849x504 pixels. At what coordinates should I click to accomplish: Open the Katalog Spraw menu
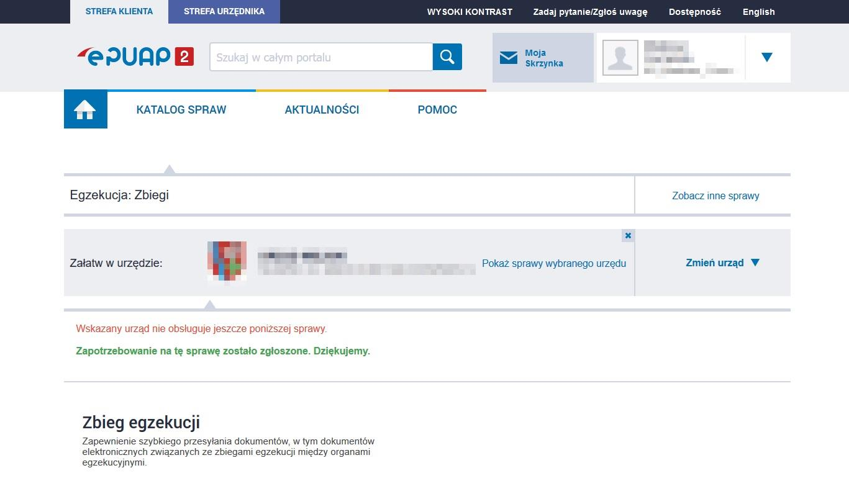(x=181, y=110)
